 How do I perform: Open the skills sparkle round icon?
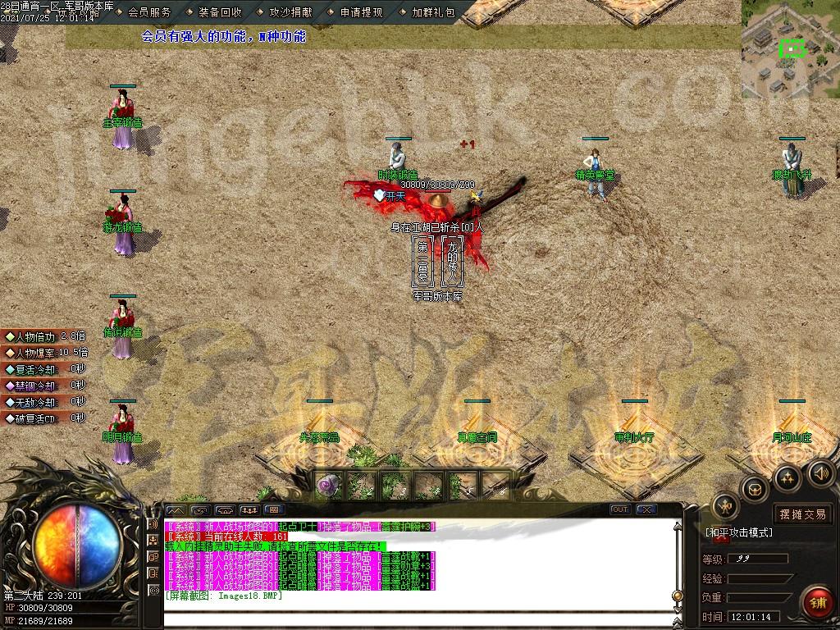tap(787, 477)
